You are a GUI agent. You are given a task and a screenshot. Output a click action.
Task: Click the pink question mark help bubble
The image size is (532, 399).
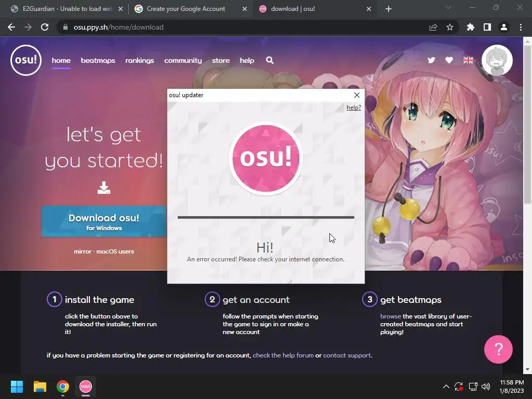(x=498, y=349)
